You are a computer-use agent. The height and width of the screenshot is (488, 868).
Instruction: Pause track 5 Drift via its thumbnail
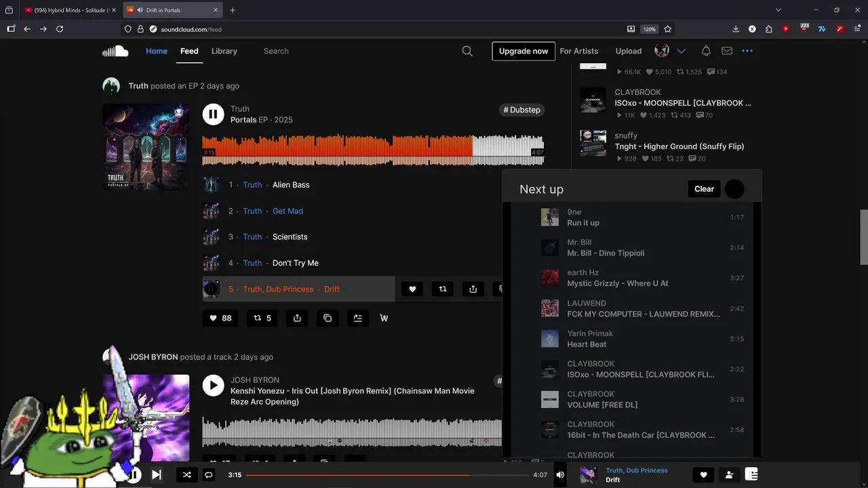click(211, 289)
